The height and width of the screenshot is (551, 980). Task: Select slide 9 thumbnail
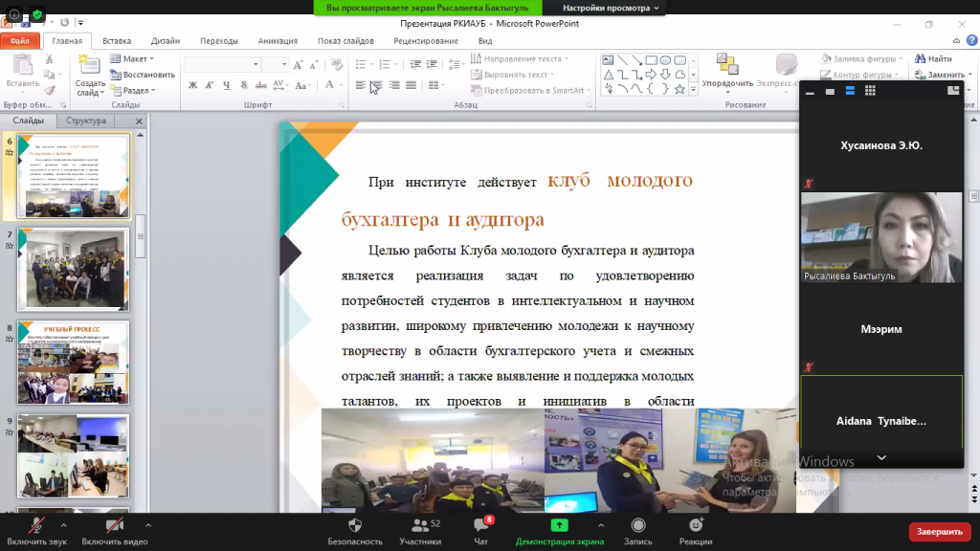coord(73,456)
